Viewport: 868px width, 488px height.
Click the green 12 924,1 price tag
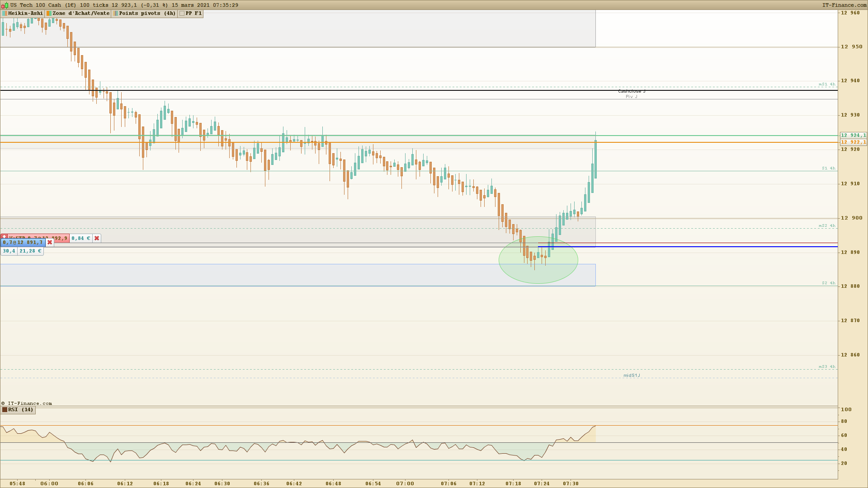(853, 136)
